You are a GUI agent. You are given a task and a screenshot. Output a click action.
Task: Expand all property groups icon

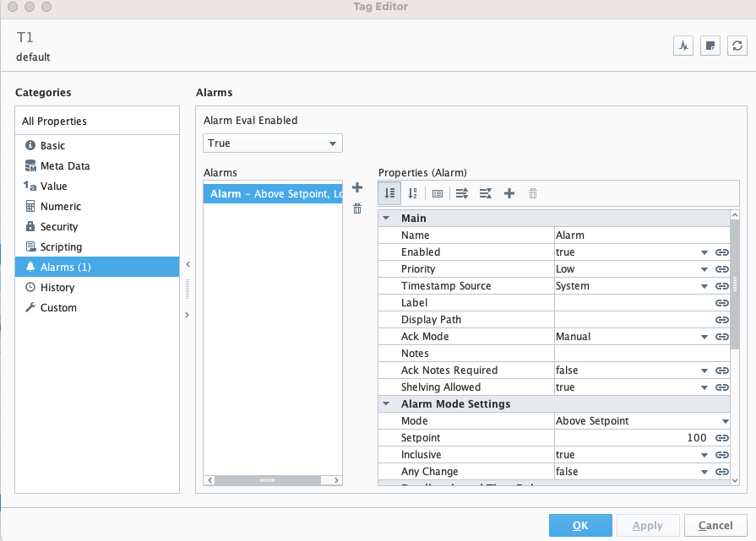(x=461, y=193)
